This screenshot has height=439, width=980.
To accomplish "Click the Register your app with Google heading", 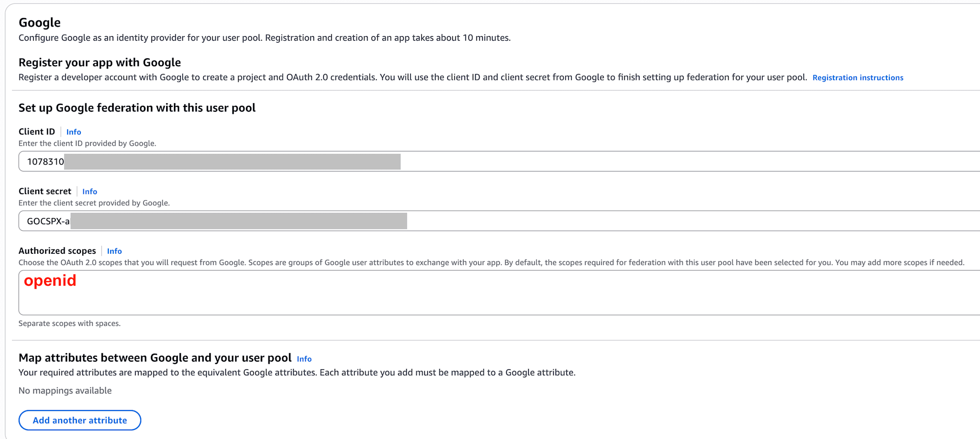I will tap(99, 63).
